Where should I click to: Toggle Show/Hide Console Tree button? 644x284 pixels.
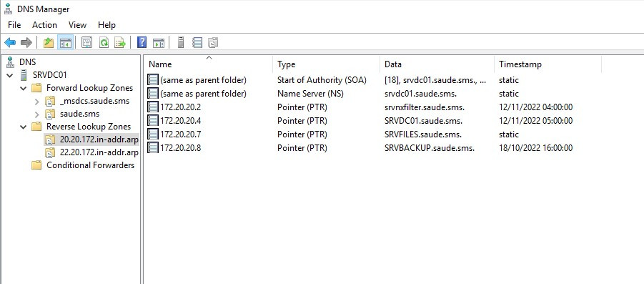[65, 42]
